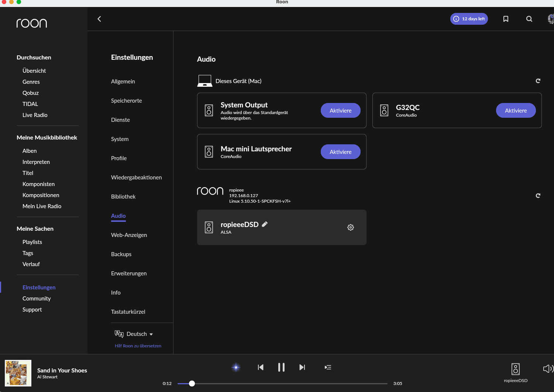Screen dimensions: 554x392
Task: Open Kompositionen in the library
Action: pyautogui.click(x=41, y=195)
